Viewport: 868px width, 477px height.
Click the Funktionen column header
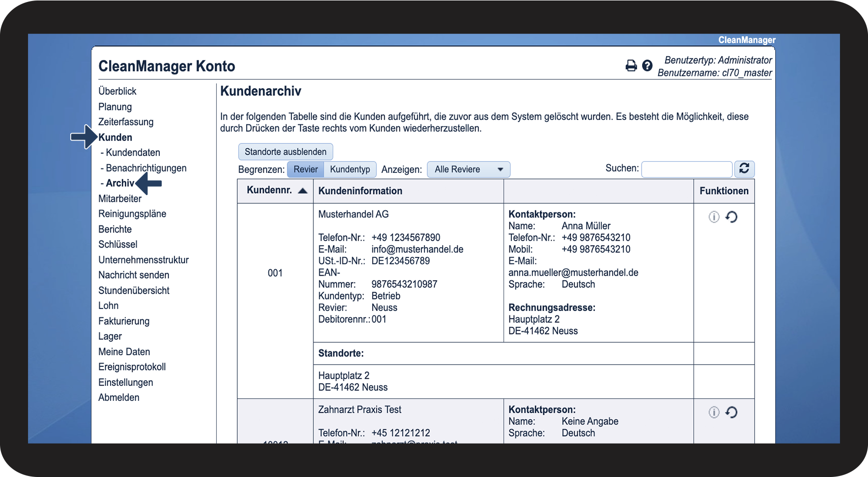(724, 191)
